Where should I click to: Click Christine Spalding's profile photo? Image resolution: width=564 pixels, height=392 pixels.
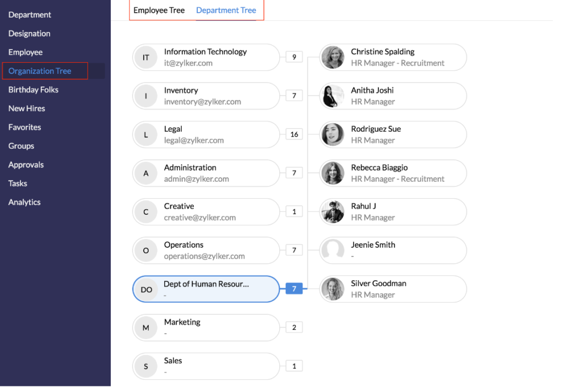[333, 57]
